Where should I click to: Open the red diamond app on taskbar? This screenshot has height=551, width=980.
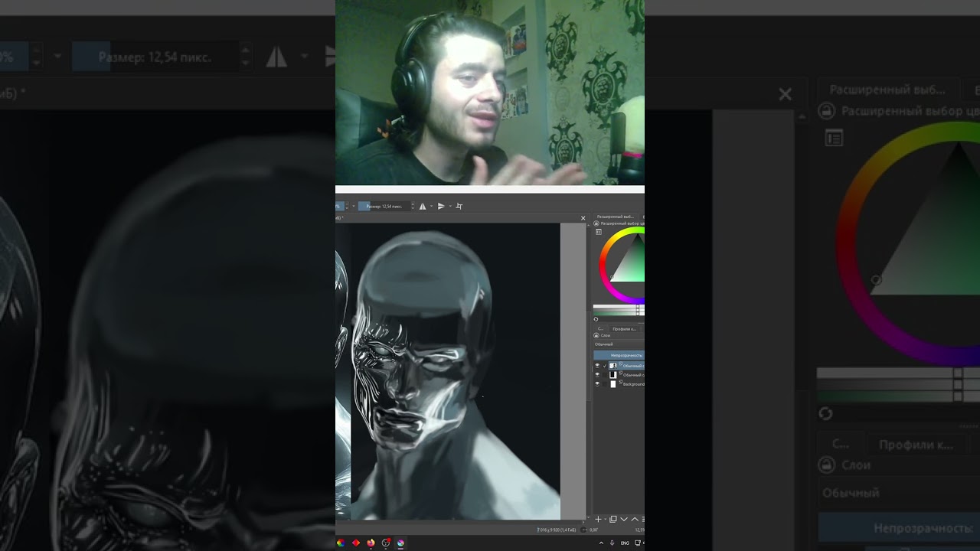click(x=356, y=543)
